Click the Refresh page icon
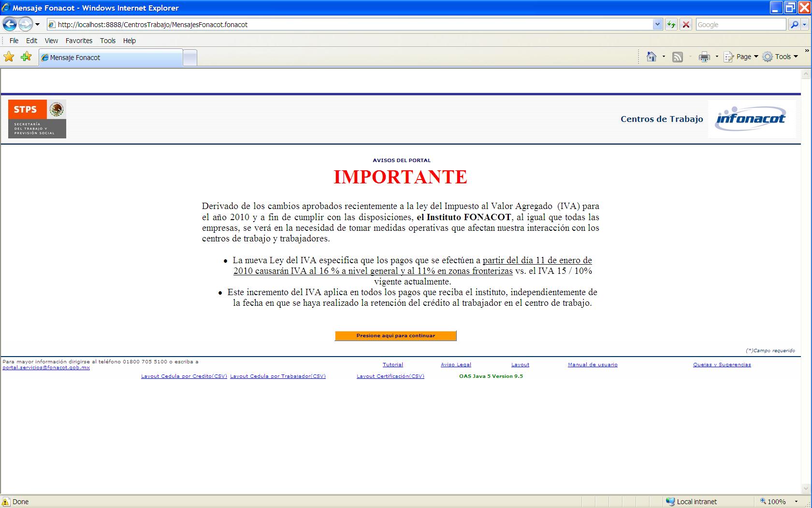 [671, 25]
